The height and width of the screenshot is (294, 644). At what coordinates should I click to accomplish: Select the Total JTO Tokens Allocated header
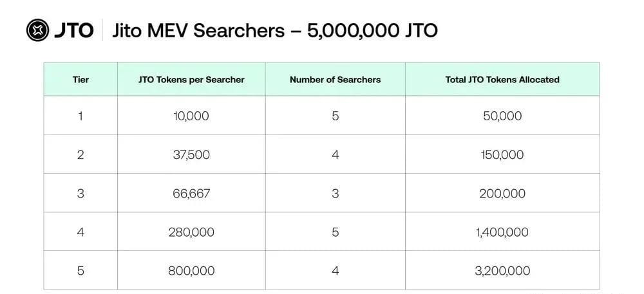(x=502, y=80)
